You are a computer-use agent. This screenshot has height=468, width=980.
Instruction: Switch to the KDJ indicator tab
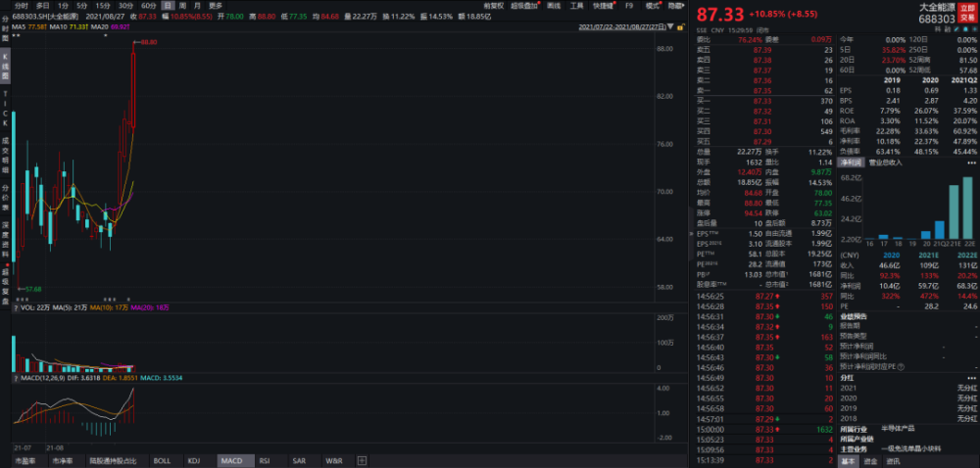pyautogui.click(x=194, y=460)
